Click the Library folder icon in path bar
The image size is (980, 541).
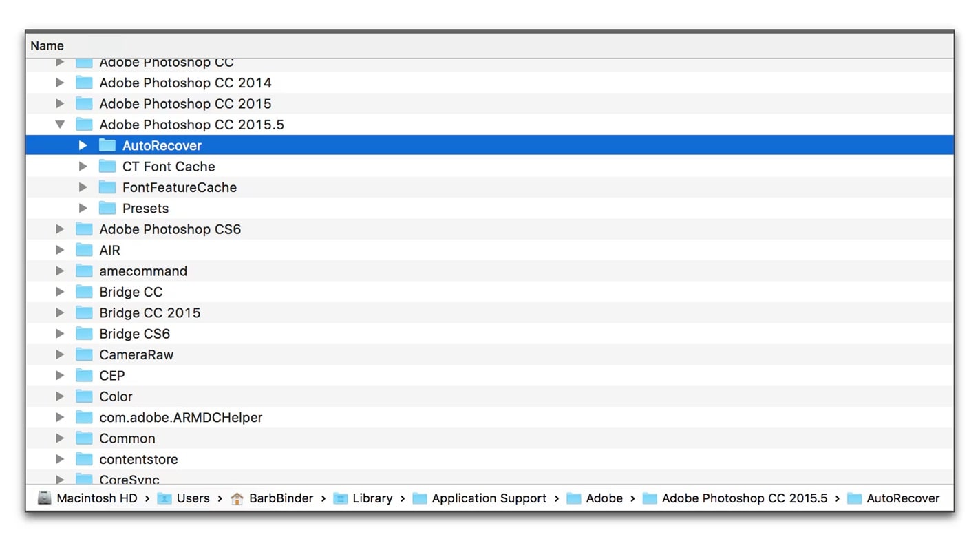[x=341, y=498]
